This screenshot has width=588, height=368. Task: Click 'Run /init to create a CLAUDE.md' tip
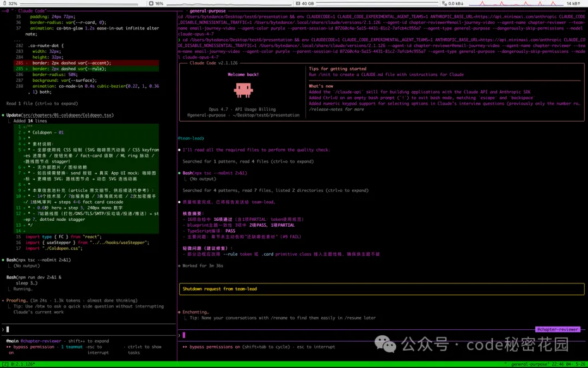point(386,74)
